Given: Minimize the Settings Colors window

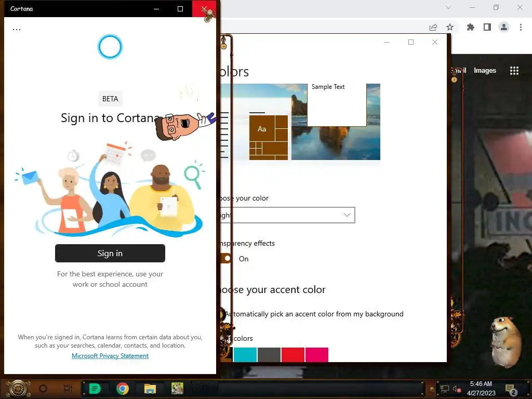Looking at the screenshot, I should (387, 42).
